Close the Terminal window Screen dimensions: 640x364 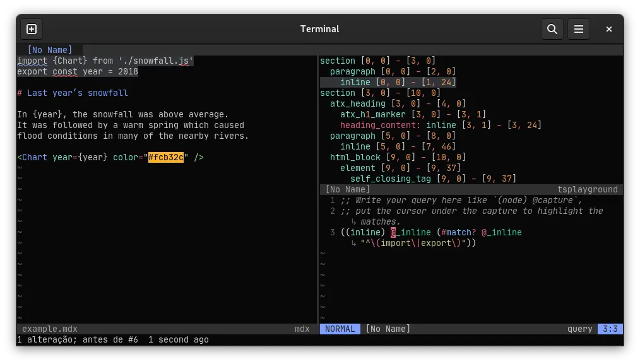608,29
